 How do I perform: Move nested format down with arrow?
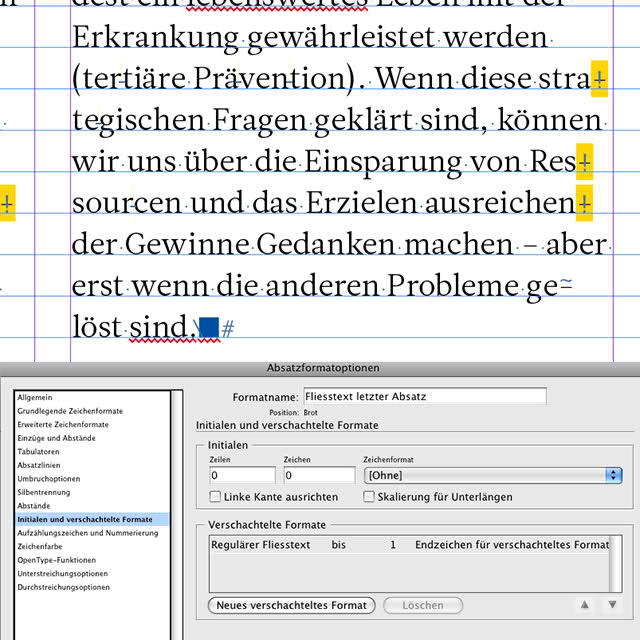pos(612,604)
